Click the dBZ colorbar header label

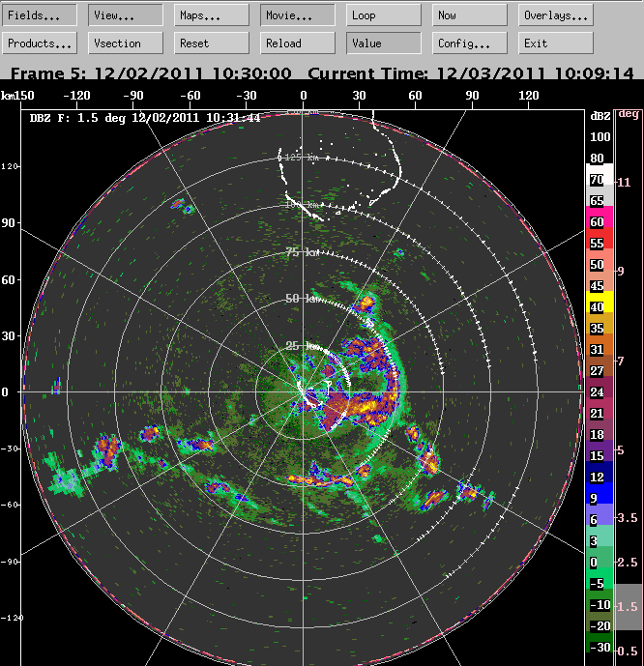pos(600,116)
